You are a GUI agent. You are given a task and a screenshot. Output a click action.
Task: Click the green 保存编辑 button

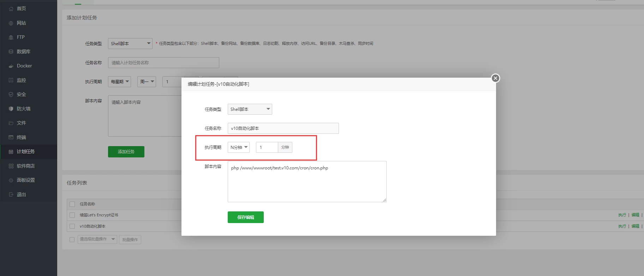tap(245, 217)
